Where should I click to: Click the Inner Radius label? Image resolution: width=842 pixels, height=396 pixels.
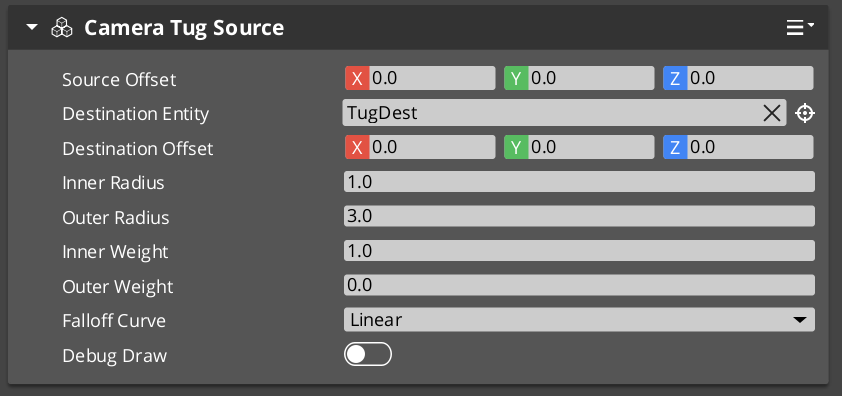tap(113, 183)
